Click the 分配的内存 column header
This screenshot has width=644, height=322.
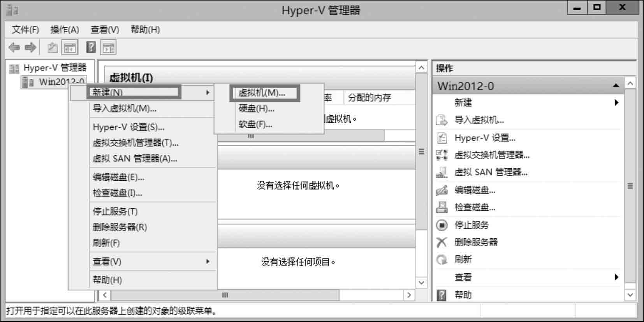coord(370,98)
